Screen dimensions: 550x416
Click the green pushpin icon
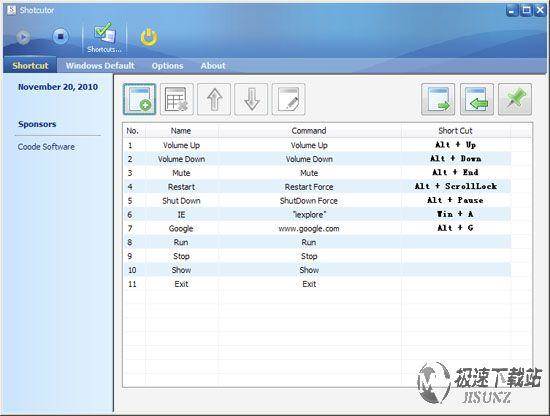(x=515, y=99)
